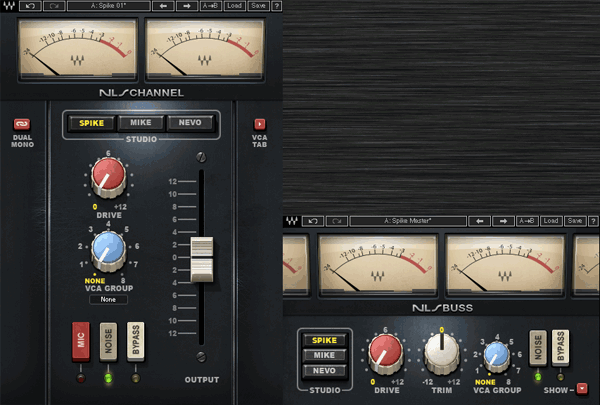Click the VCA group name field 'None'
The width and height of the screenshot is (600, 405).
click(x=108, y=300)
